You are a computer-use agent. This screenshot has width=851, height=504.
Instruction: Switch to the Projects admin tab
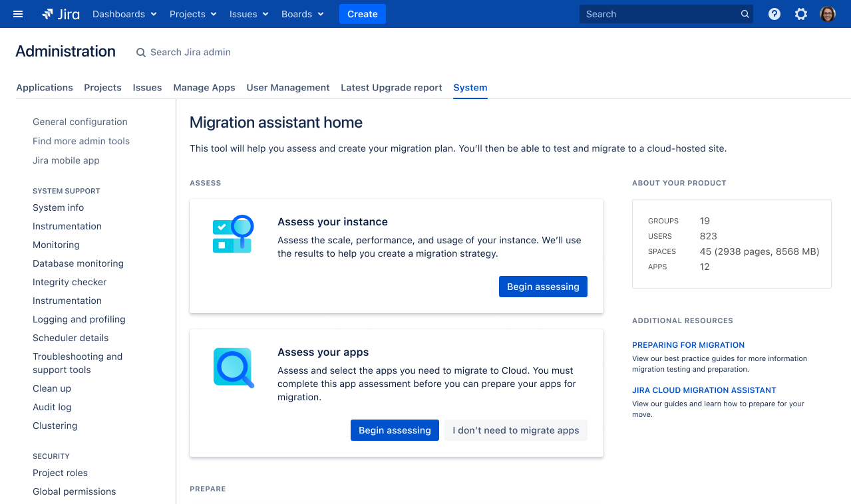point(102,88)
